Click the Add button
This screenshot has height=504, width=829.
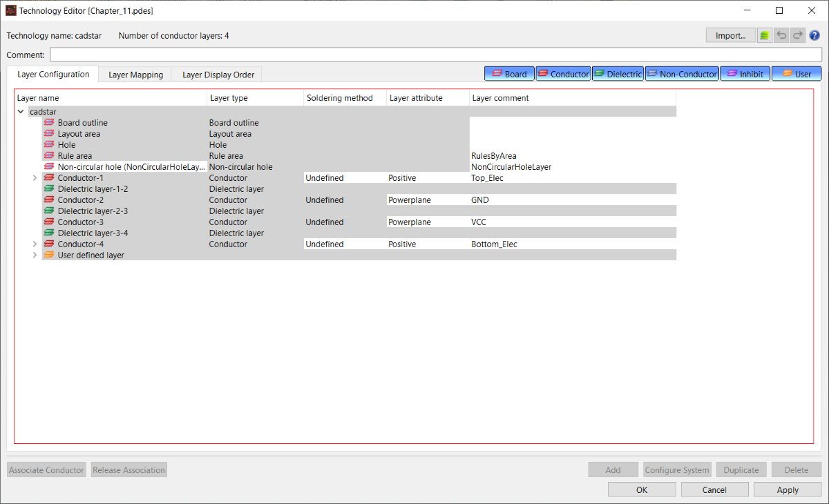[613, 470]
